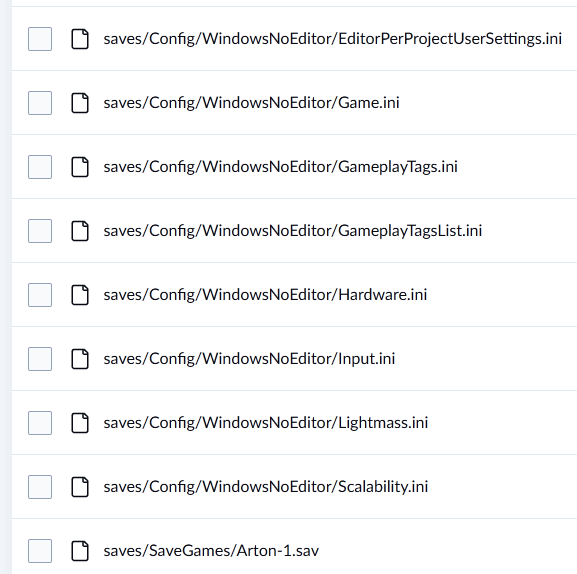Image resolution: width=577 pixels, height=574 pixels.
Task: Click the file icon for Scalability.ini
Action: coord(80,487)
